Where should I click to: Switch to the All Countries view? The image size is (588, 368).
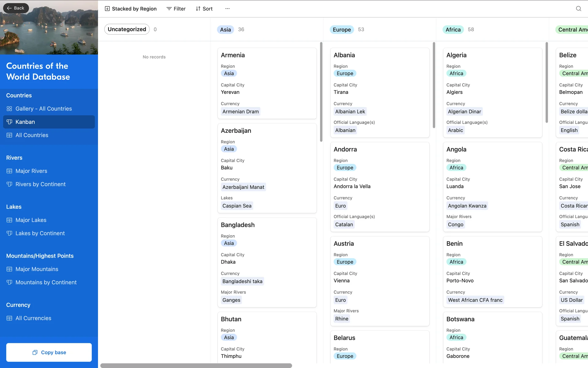32,135
